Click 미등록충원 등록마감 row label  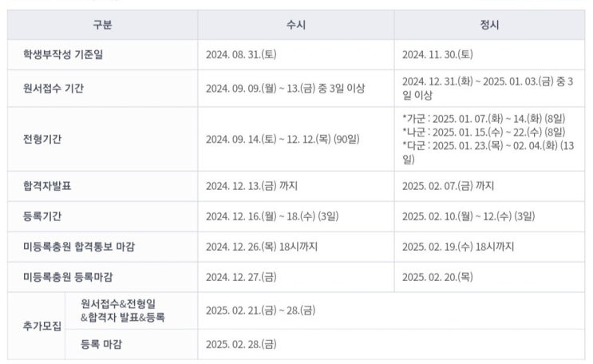click(68, 277)
